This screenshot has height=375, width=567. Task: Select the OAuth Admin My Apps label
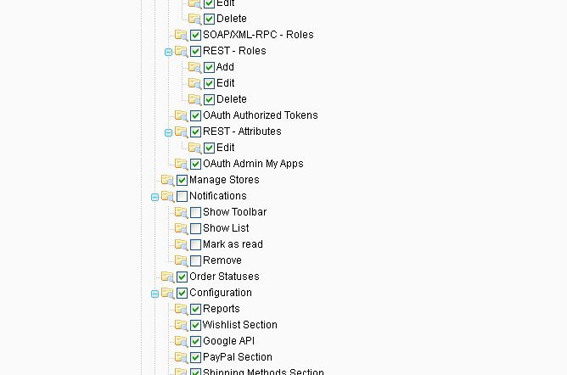[x=253, y=164]
